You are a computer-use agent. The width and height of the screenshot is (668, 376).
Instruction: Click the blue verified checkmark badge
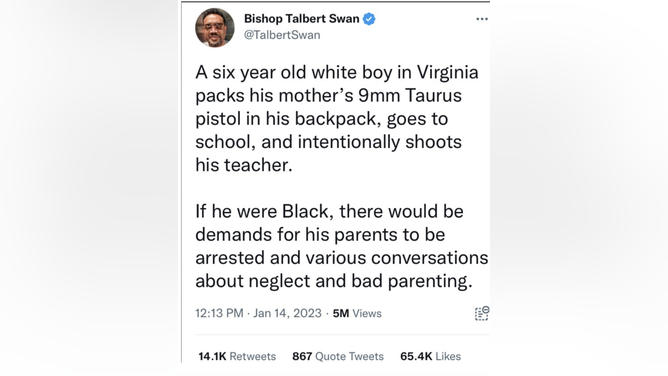[369, 19]
